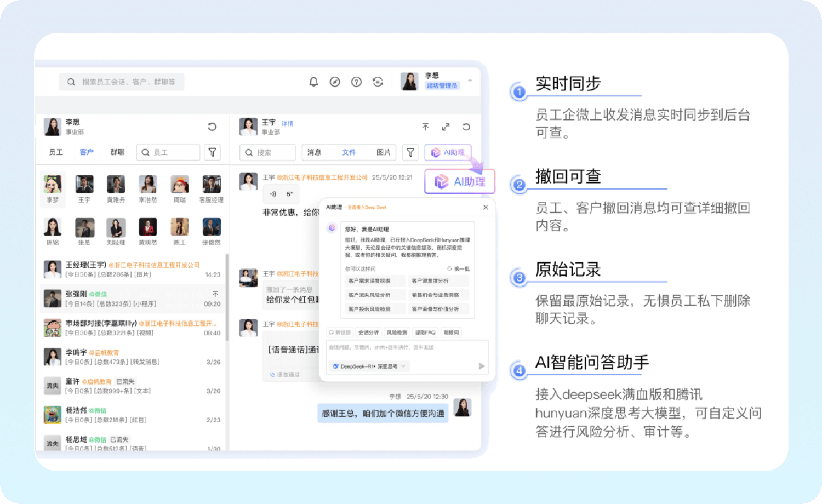Switch to the 员工 tab
This screenshot has height=504, width=822.
click(56, 152)
